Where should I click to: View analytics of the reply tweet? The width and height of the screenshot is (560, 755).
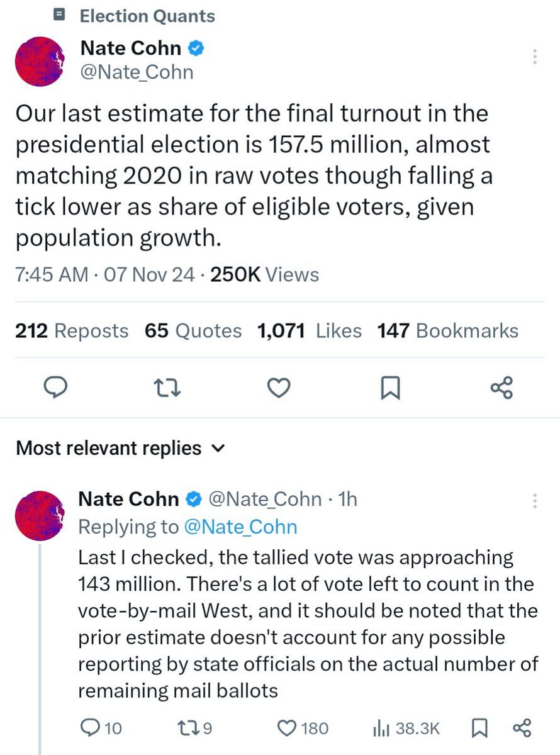click(x=406, y=728)
